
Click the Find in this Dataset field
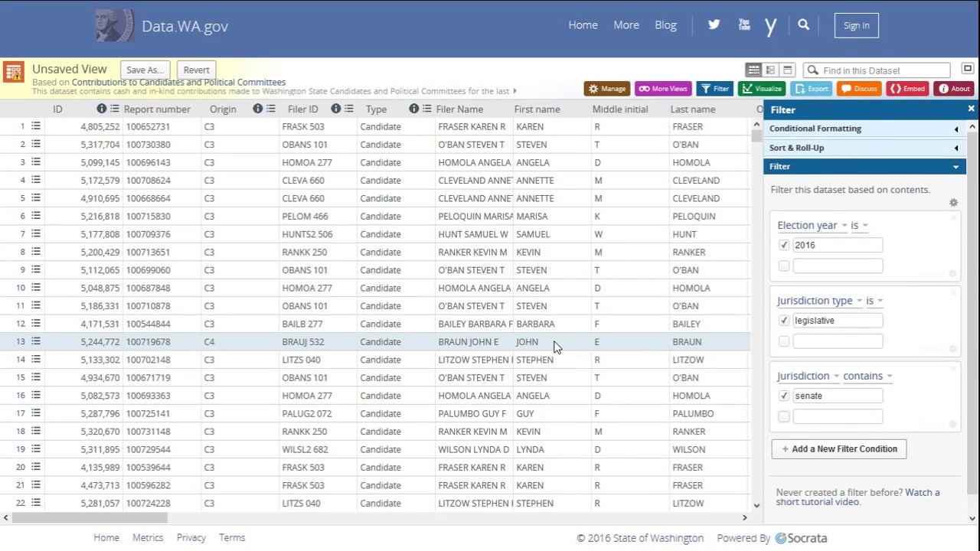[x=877, y=70]
